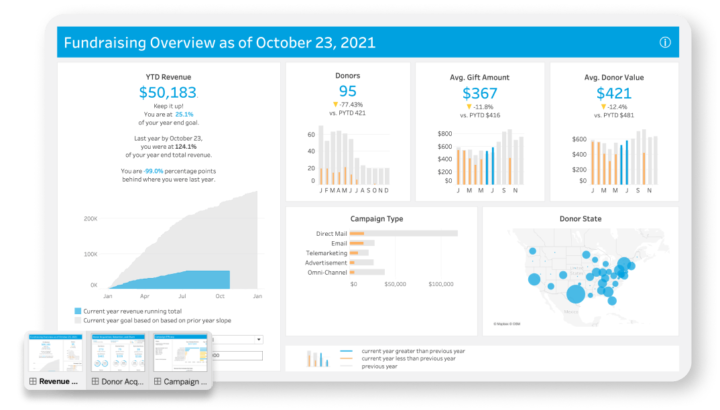
Task: Click the grid icon beside the Donor Acq tab label
Action: pyautogui.click(x=96, y=382)
